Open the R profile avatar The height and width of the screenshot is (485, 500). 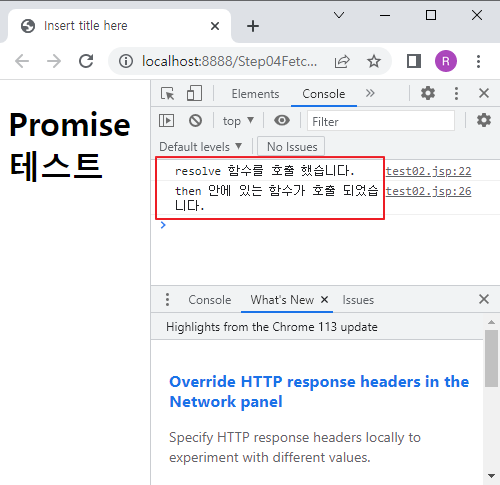pyautogui.click(x=446, y=61)
